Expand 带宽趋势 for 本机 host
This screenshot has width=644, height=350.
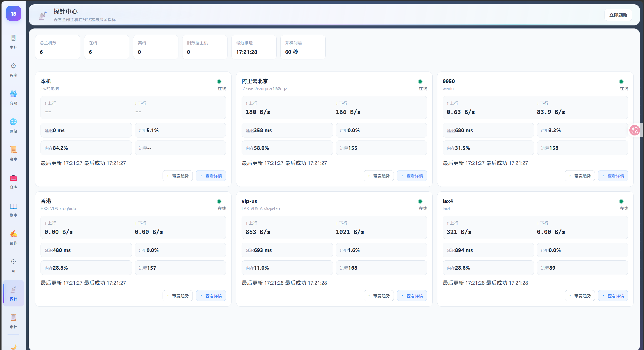(178, 176)
